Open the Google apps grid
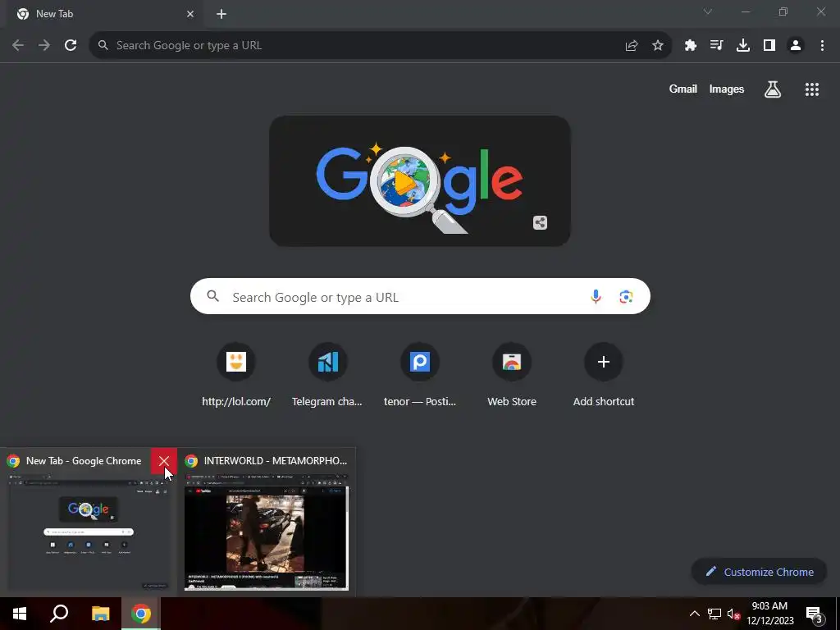Image resolution: width=840 pixels, height=630 pixels. [x=812, y=89]
